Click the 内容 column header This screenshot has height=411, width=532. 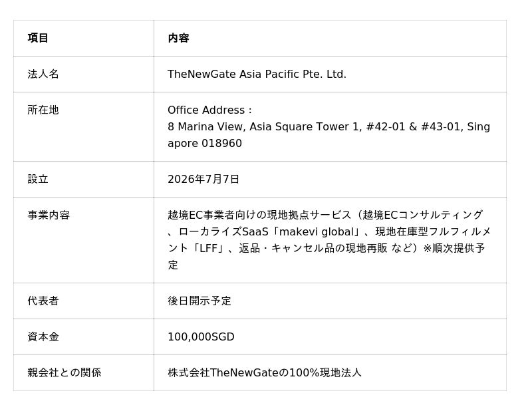(x=178, y=38)
